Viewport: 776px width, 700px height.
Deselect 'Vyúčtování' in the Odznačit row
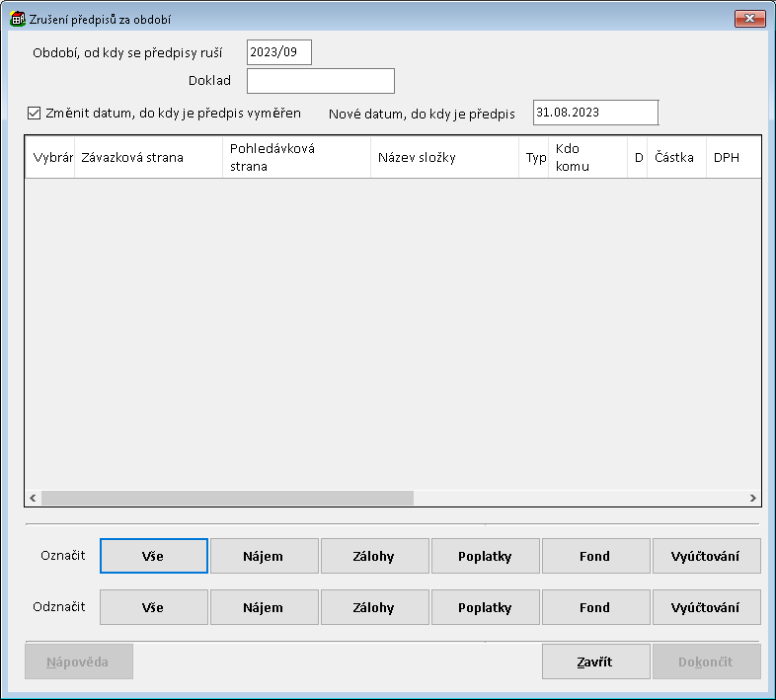pyautogui.click(x=706, y=607)
